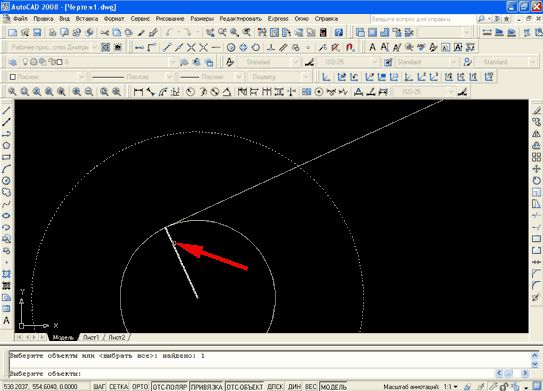Select the Line tool in the draw toolbar

point(7,110)
